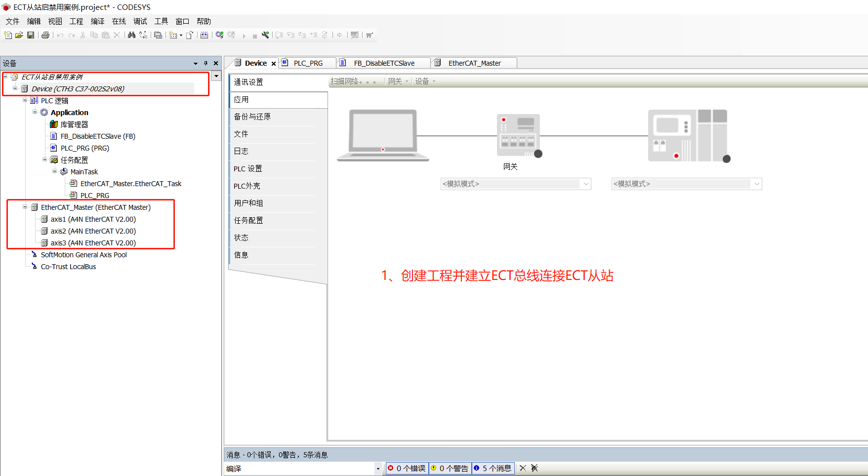Collapse the PLC 逻辑 tree node

click(x=25, y=100)
